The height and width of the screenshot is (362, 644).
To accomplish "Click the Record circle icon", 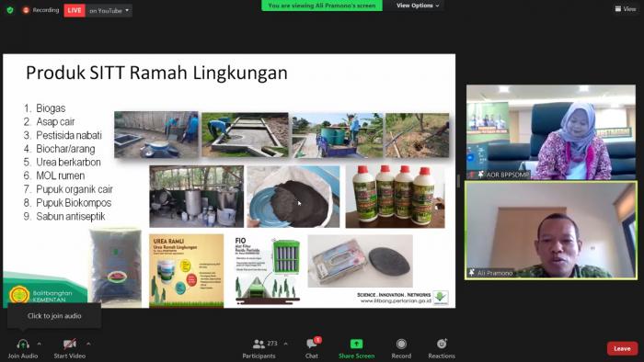I will [401, 344].
